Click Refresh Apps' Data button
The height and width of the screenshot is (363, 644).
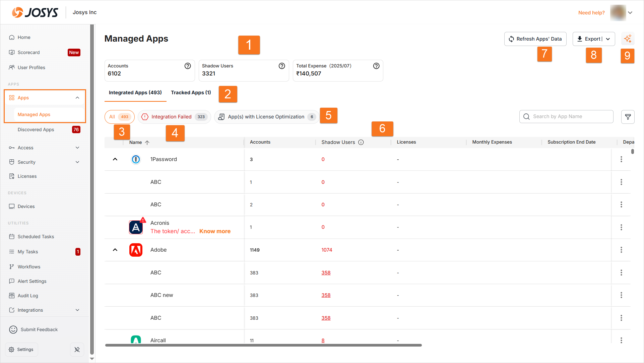(535, 39)
